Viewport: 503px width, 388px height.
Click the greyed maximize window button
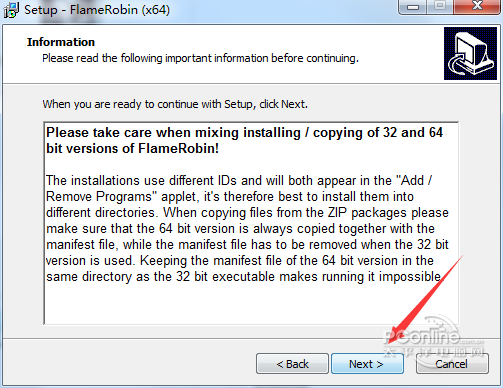coord(440,7)
